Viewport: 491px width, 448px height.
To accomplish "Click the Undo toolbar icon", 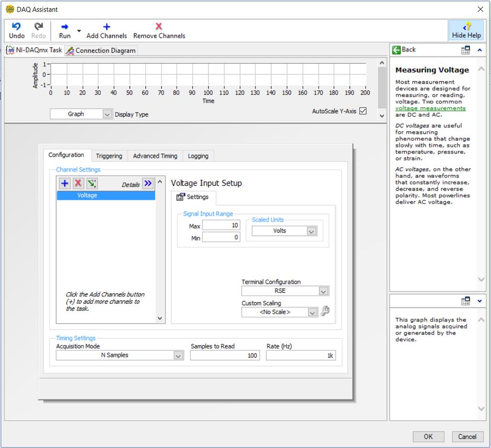I will coord(16,30).
